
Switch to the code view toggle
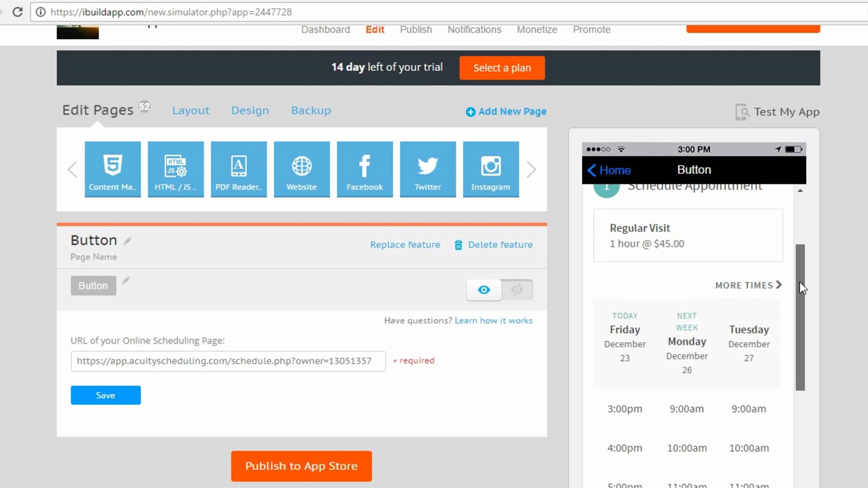click(517, 290)
